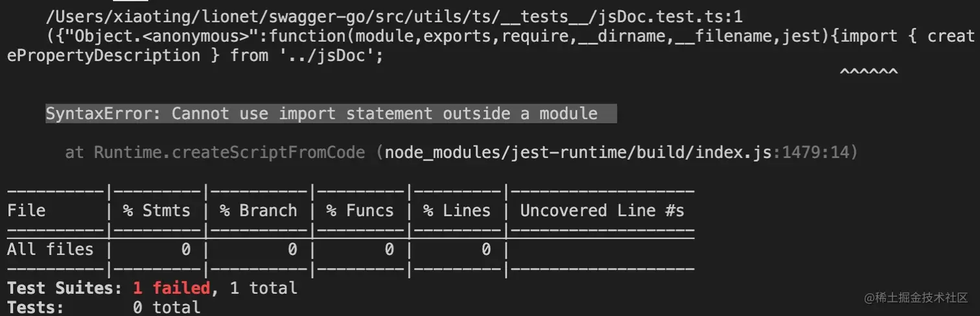Click the '% Funcs' column header

360,210
